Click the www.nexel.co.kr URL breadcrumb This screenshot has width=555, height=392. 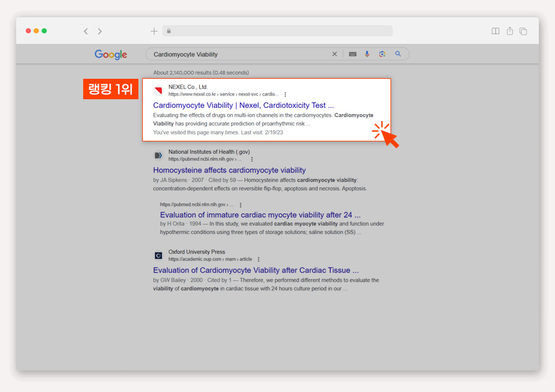[x=223, y=94]
